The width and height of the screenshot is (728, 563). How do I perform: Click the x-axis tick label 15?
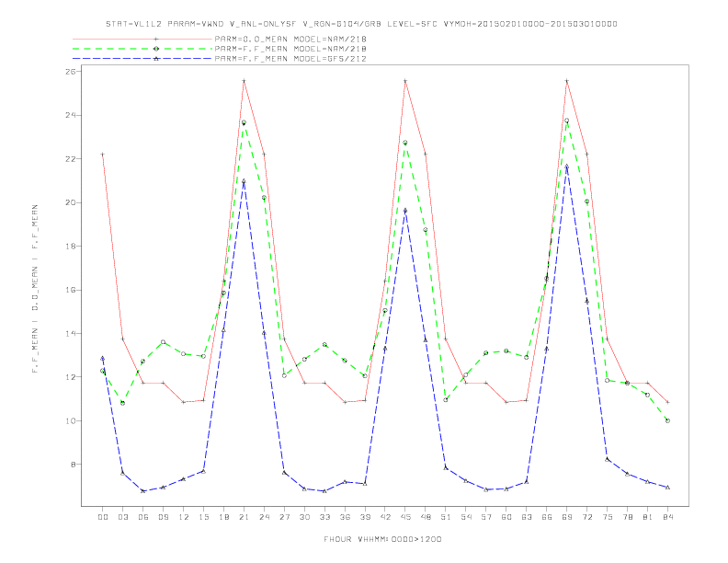pyautogui.click(x=203, y=517)
